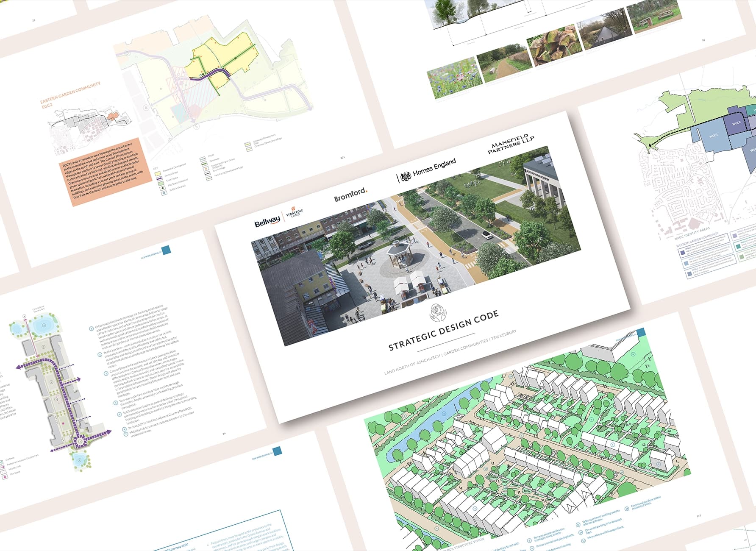Click the WGC1 block on the identity map

coord(714,136)
